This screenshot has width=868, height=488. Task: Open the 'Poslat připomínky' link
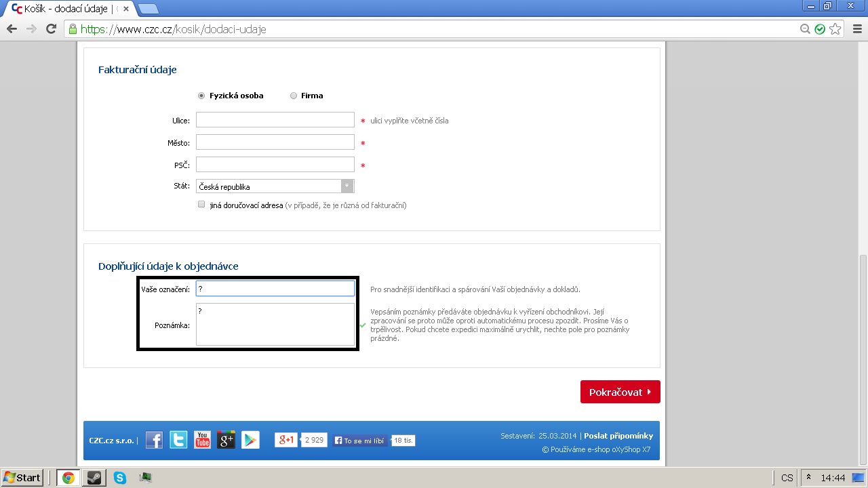pos(618,436)
